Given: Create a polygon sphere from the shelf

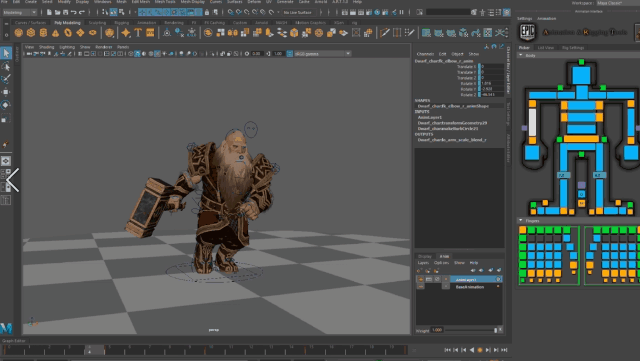Looking at the screenshot, I should coord(18,33).
